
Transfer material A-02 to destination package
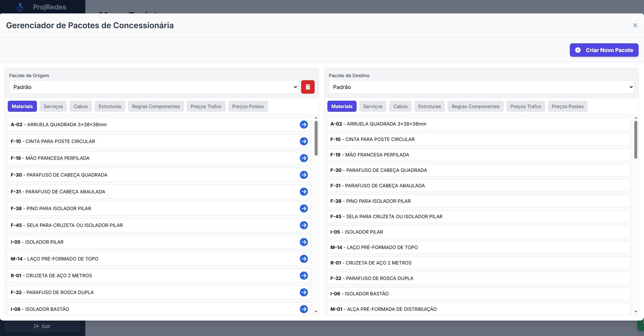(304, 125)
